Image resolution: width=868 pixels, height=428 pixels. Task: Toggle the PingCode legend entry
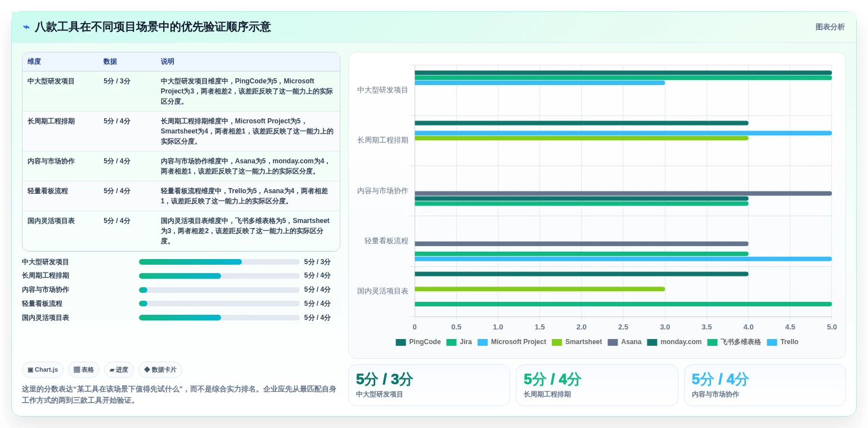pos(418,342)
